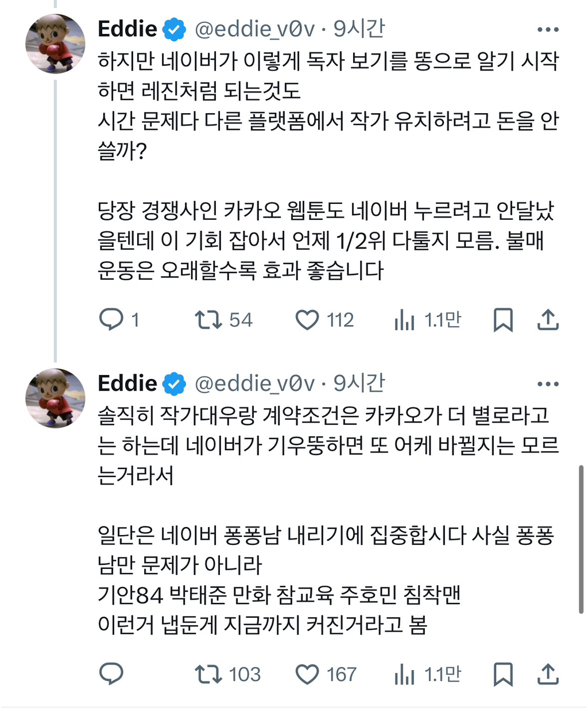Toggle the bookmark on the second tweet
The image size is (588, 712).
tap(504, 675)
